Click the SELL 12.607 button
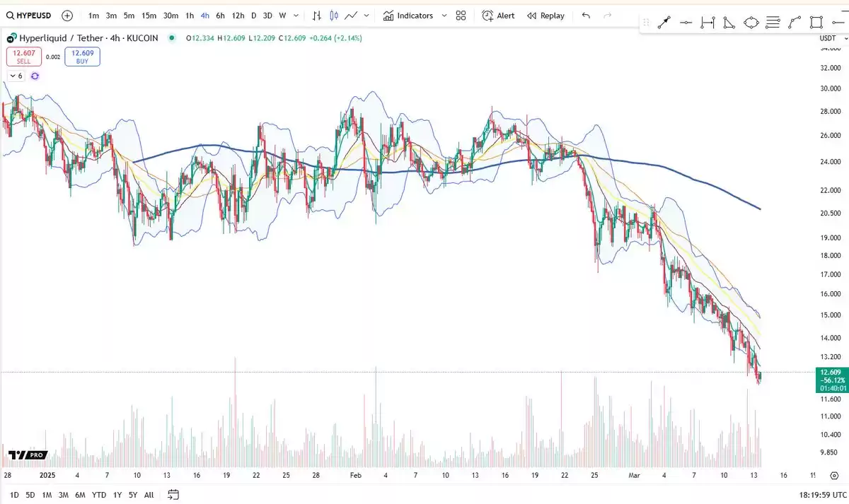Image resolution: width=849 pixels, height=504 pixels. click(24, 57)
